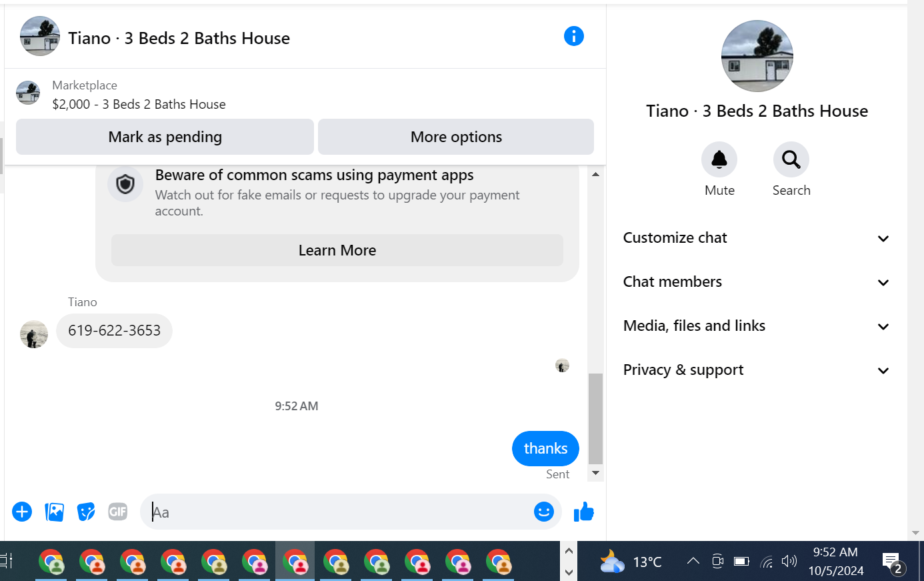
Task: Open the listing thumbnail in the Marketplace banner
Action: 28,93
